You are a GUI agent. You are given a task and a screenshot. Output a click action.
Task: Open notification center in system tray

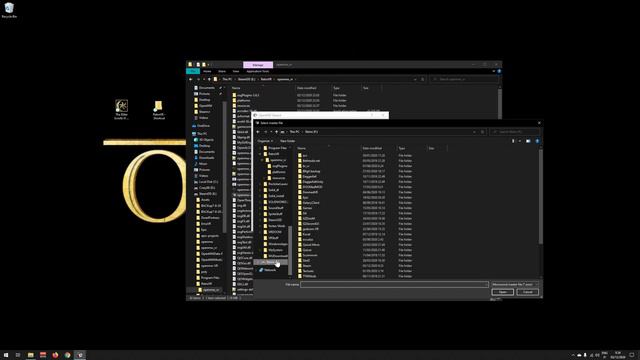point(631,355)
